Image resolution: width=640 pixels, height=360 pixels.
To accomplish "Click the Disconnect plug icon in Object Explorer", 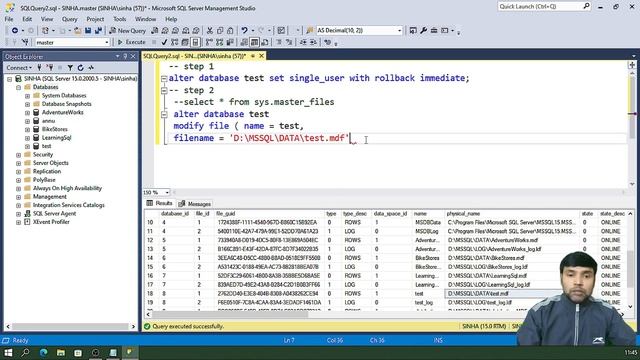I will [x=50, y=68].
